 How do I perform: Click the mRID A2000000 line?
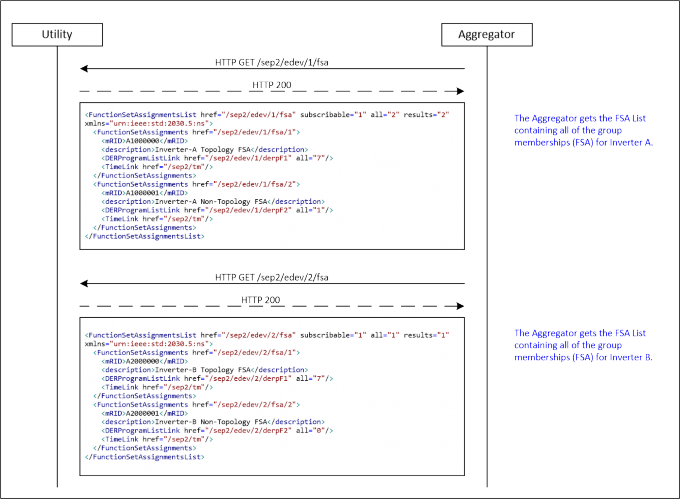143,360
